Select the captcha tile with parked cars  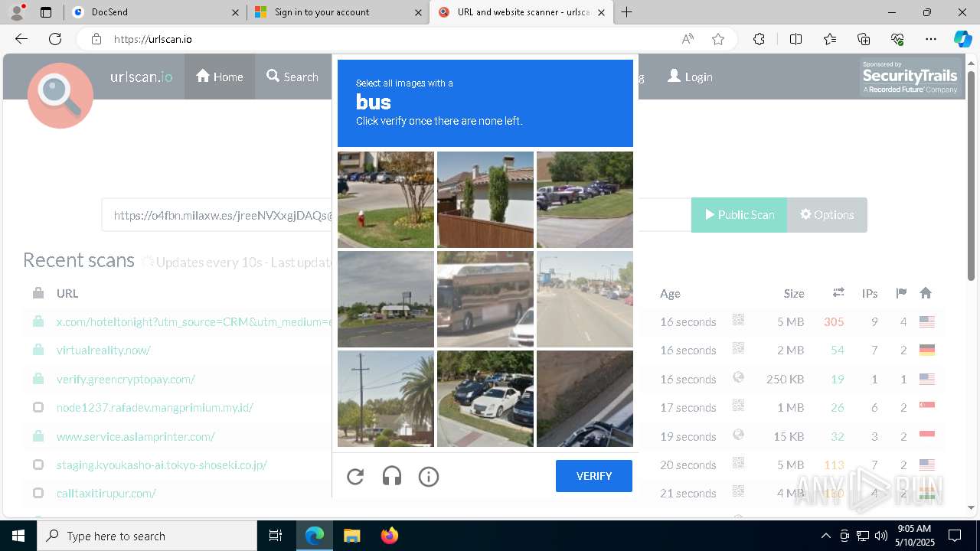(x=485, y=399)
